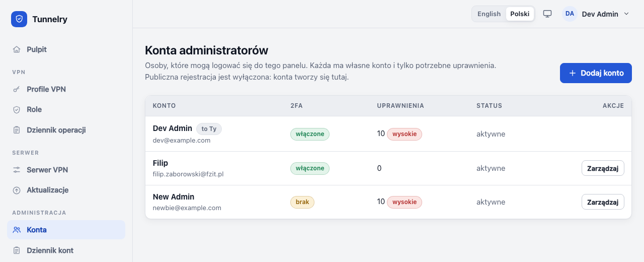This screenshot has height=262, width=644.
Task: Click the Serwer VPN sliders icon
Action: [17, 170]
